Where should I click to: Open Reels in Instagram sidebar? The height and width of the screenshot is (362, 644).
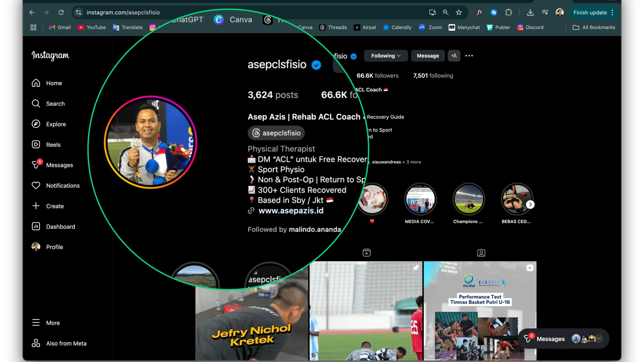(46, 145)
